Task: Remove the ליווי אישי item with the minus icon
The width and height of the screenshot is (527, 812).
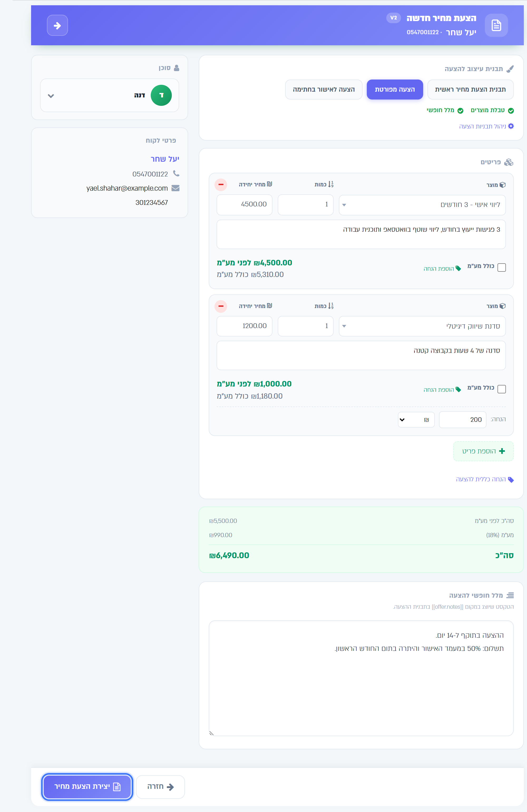Action: tap(221, 185)
